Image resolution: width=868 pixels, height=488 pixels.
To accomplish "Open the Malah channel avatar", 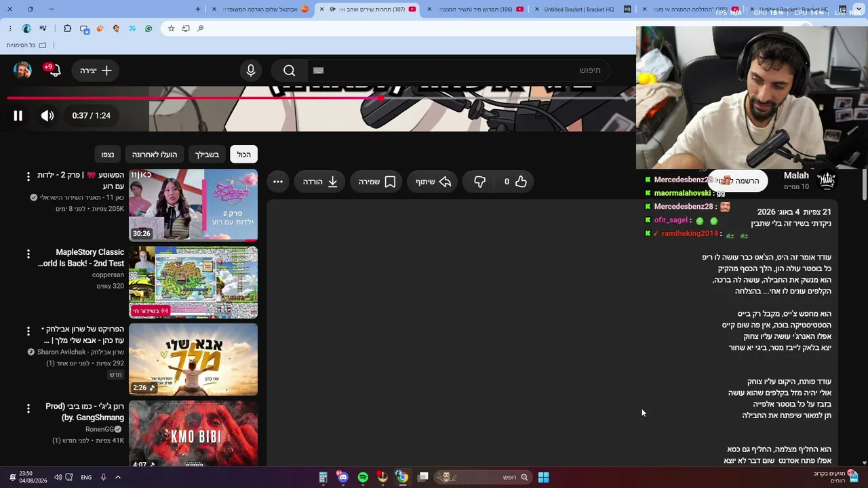I will [x=826, y=180].
